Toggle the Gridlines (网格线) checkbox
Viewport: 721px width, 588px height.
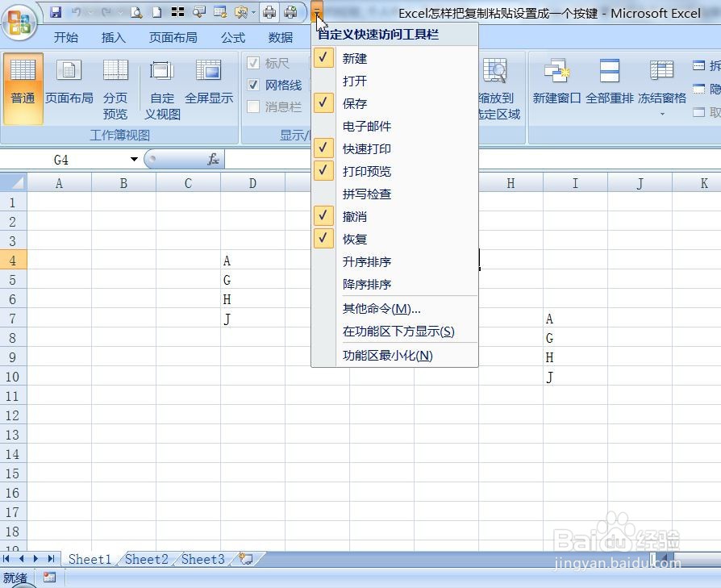pos(253,85)
